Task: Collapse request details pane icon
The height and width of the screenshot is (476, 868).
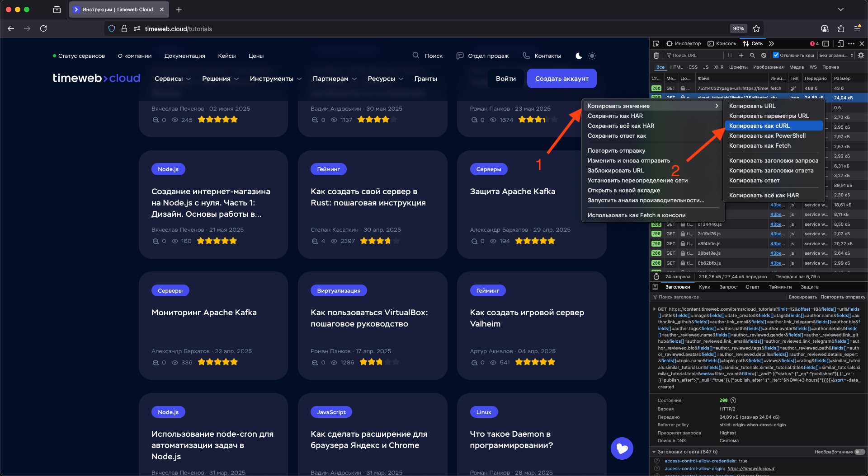Action: pyautogui.click(x=655, y=287)
